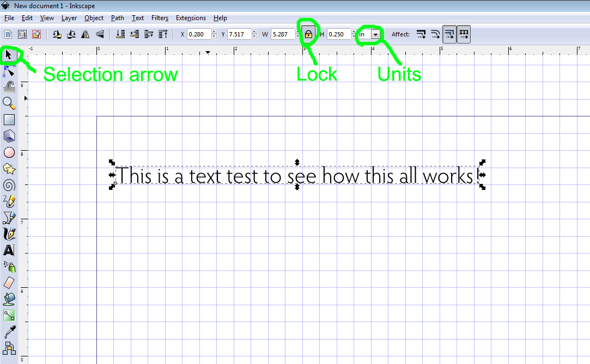Toggle the width-height lock ratio
590x364 pixels.
click(308, 34)
